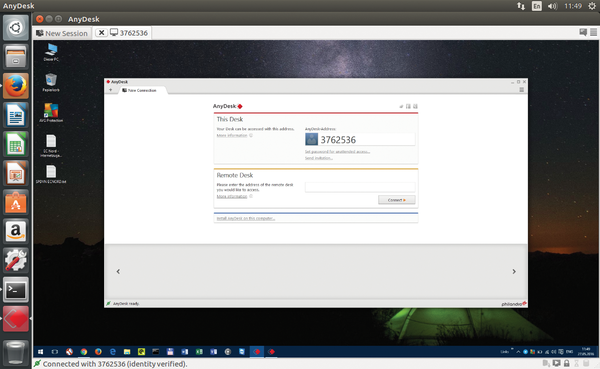Click the rightmost view icon beside AnyDesk logo
The image size is (600, 369).
(x=415, y=106)
